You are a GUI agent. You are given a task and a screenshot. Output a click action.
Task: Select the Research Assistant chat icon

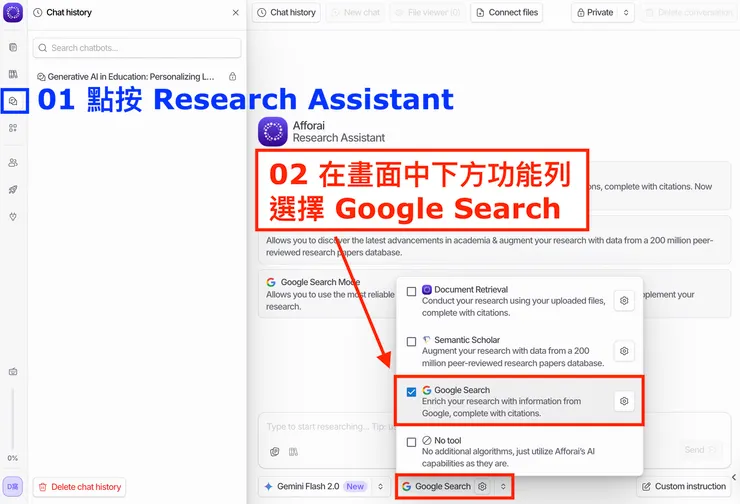point(14,101)
